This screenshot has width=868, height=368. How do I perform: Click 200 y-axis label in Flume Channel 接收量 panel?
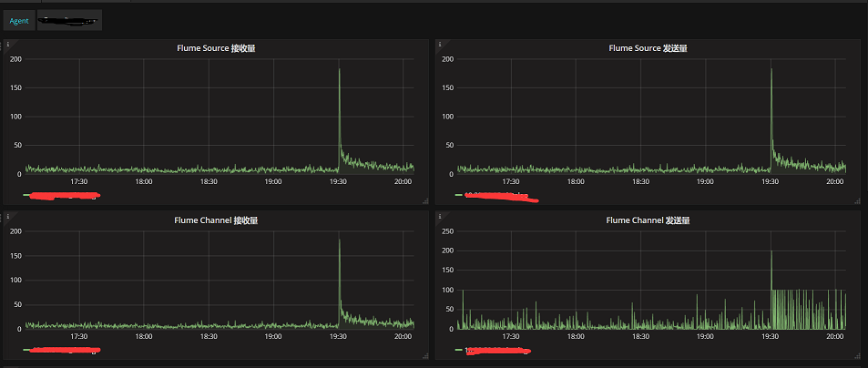point(16,230)
